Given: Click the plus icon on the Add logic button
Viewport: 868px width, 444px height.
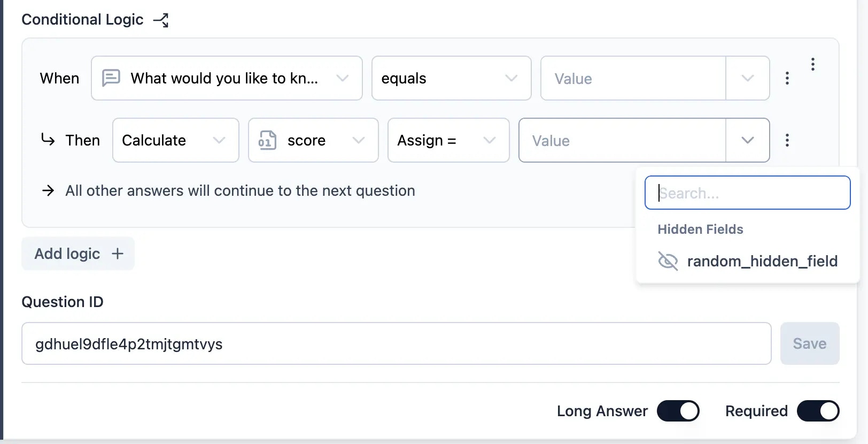Looking at the screenshot, I should pyautogui.click(x=117, y=254).
